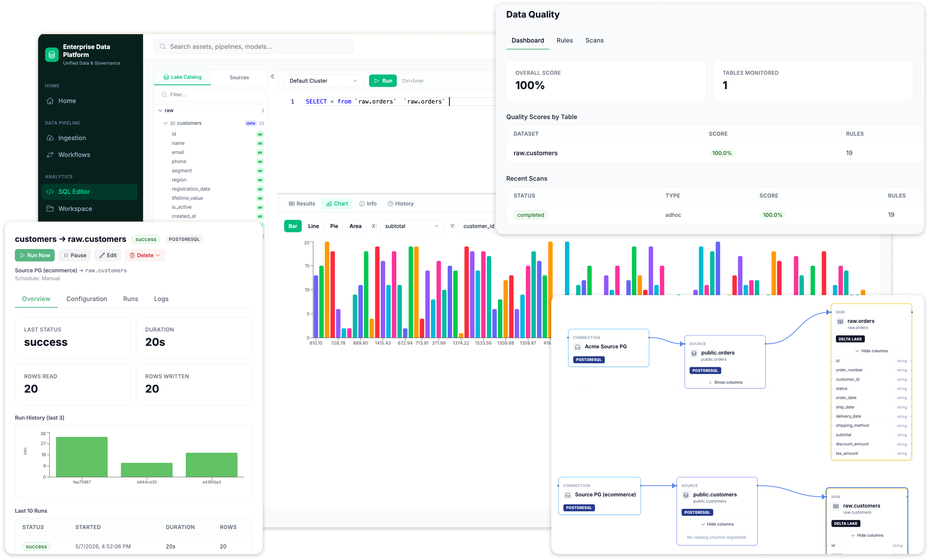Pause the customers pipeline

coord(75,255)
